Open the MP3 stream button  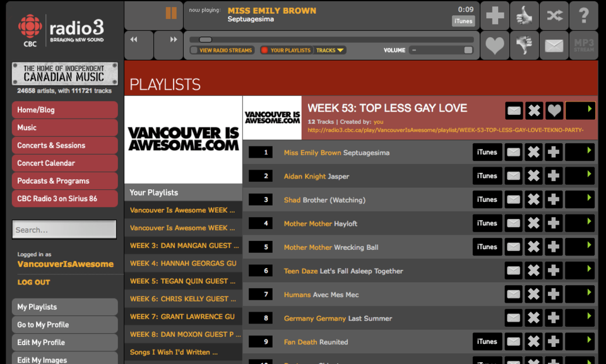583,45
